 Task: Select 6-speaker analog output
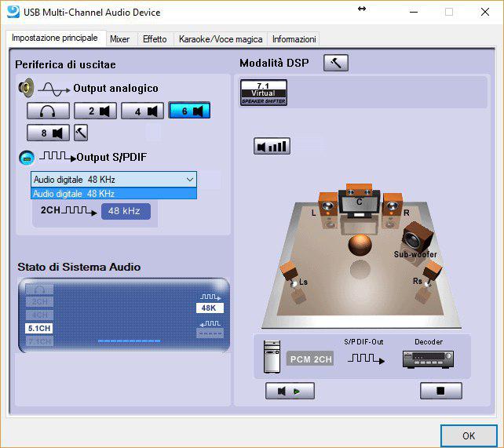[189, 111]
